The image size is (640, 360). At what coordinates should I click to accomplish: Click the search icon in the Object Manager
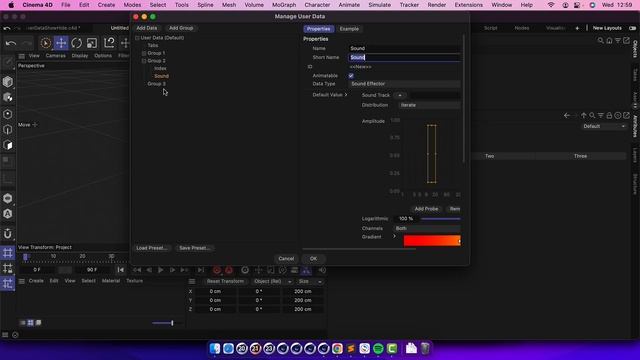(x=600, y=40)
